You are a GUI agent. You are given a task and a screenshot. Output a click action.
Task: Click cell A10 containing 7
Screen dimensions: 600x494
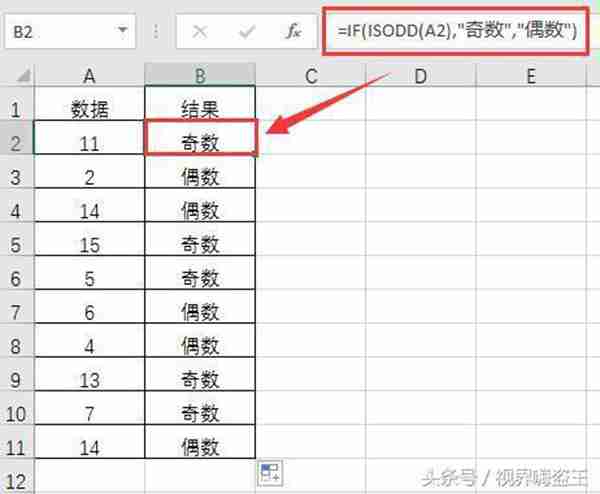[x=89, y=408]
